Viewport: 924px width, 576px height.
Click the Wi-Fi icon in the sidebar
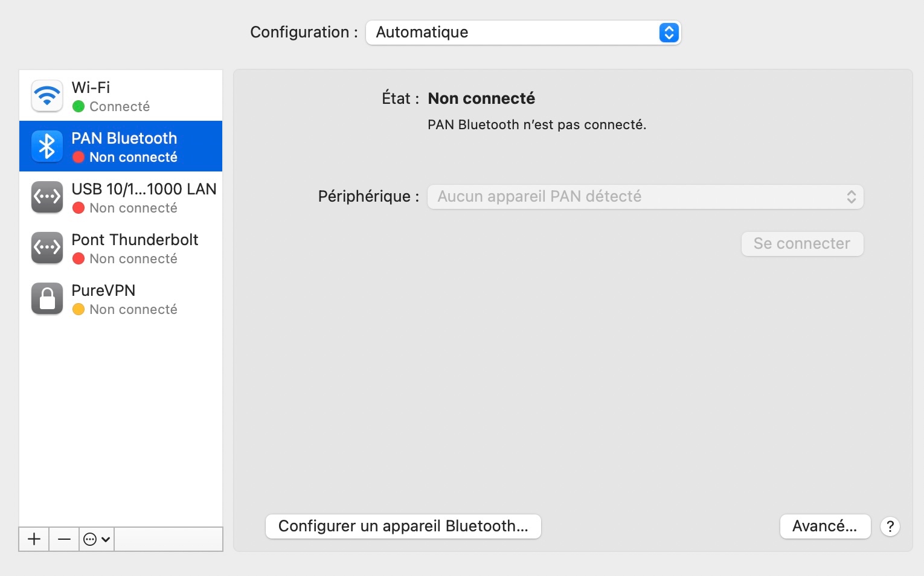(47, 96)
